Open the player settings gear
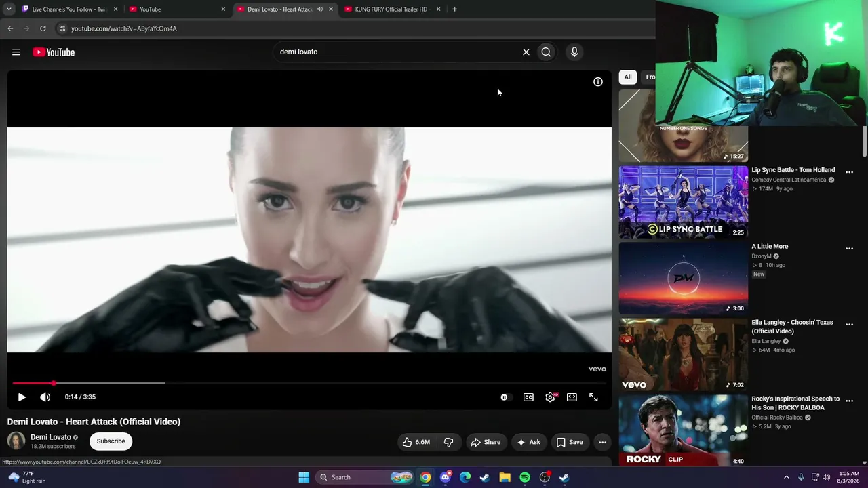Screen dimensions: 868x488 (551, 397)
